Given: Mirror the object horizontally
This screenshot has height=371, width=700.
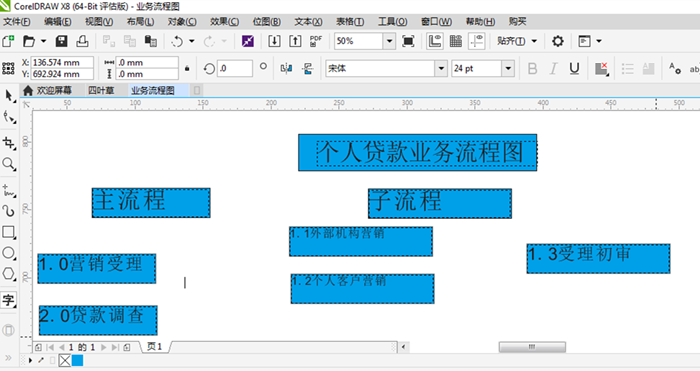Looking at the screenshot, I should (286, 68).
